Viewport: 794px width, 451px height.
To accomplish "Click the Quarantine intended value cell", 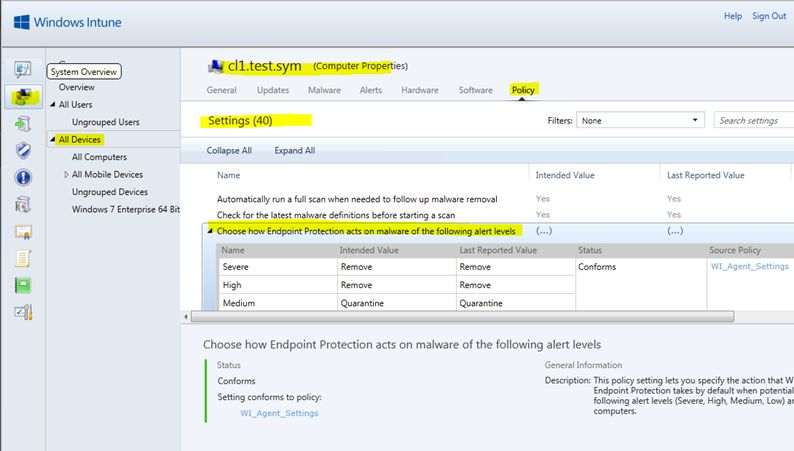I will point(396,303).
